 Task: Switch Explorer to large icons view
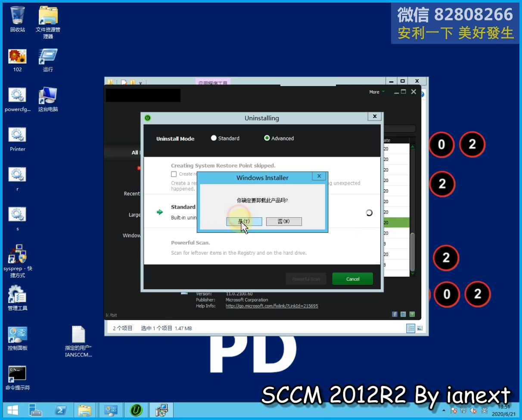[419, 328]
